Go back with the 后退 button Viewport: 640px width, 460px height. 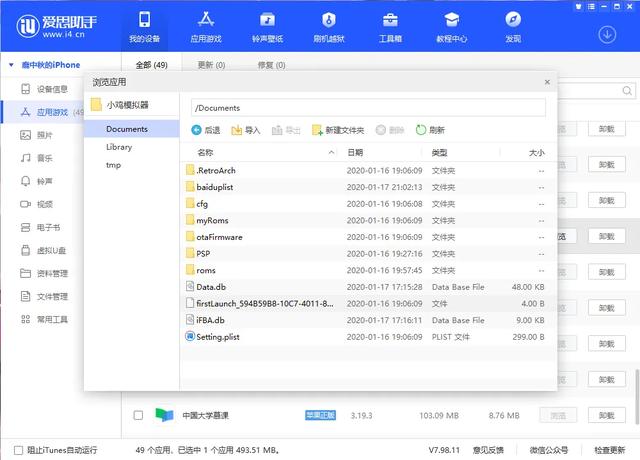tap(206, 130)
